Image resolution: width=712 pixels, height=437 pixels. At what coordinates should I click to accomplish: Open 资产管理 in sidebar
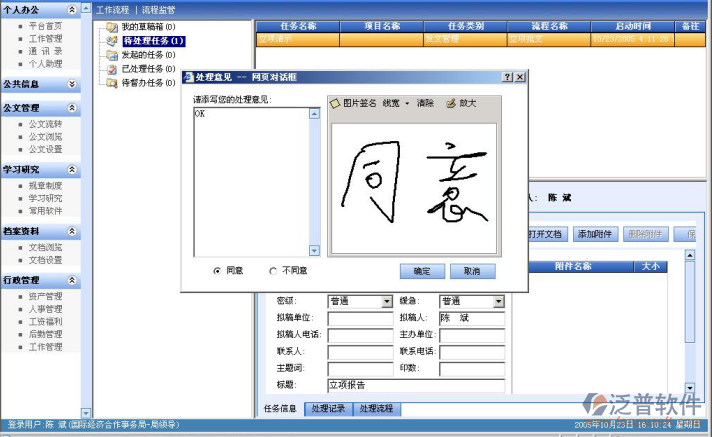tap(45, 297)
